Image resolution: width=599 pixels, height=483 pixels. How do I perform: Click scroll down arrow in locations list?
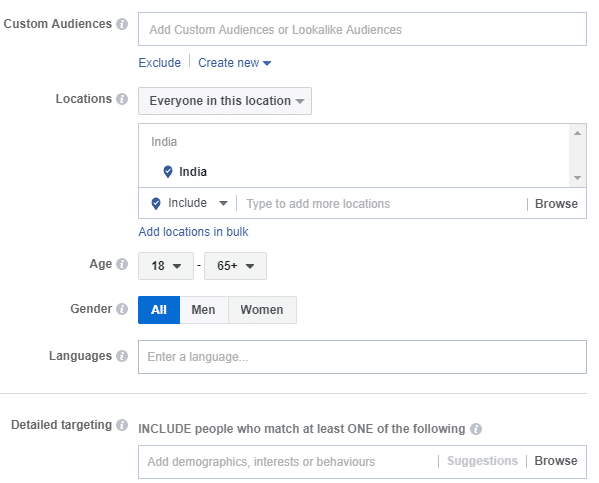click(578, 178)
